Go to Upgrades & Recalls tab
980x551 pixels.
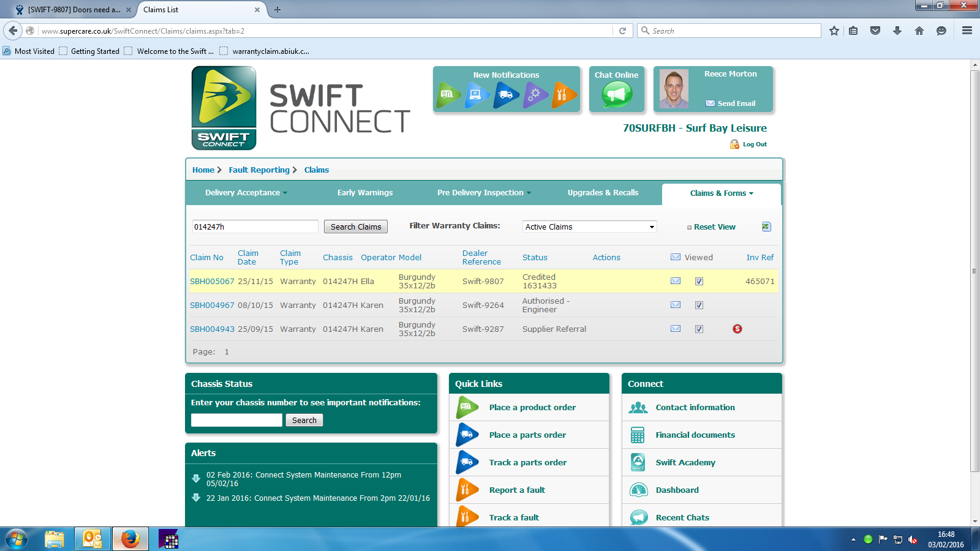click(603, 193)
